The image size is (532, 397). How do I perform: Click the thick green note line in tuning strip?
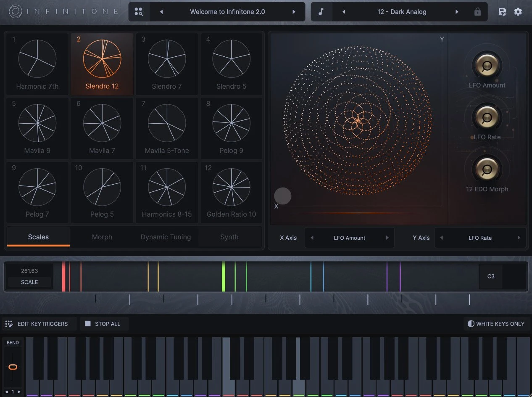[x=224, y=276]
